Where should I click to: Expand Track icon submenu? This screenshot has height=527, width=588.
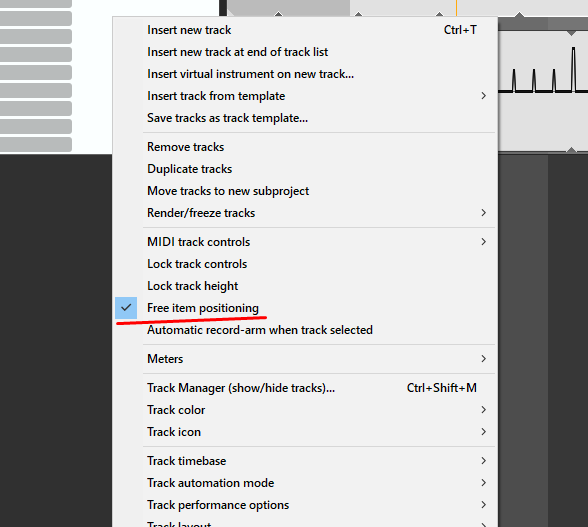pos(305,432)
